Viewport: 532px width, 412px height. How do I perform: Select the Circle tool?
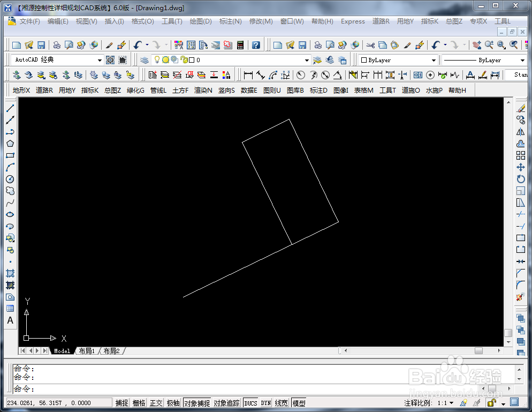pyautogui.click(x=10, y=179)
